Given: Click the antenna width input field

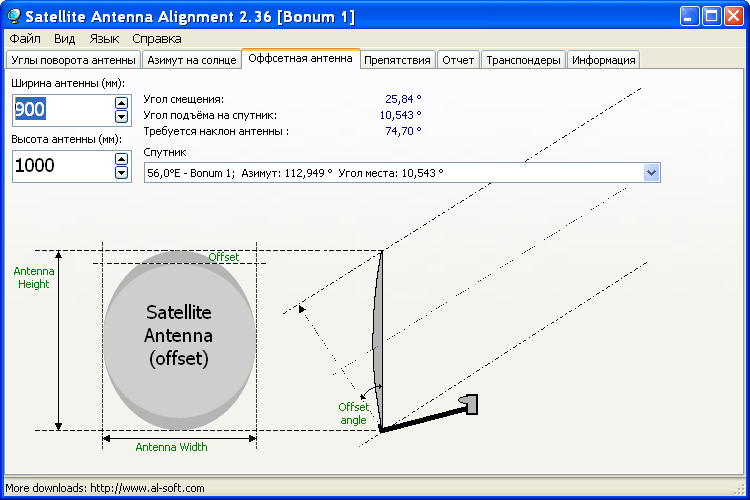Looking at the screenshot, I should click(x=62, y=110).
